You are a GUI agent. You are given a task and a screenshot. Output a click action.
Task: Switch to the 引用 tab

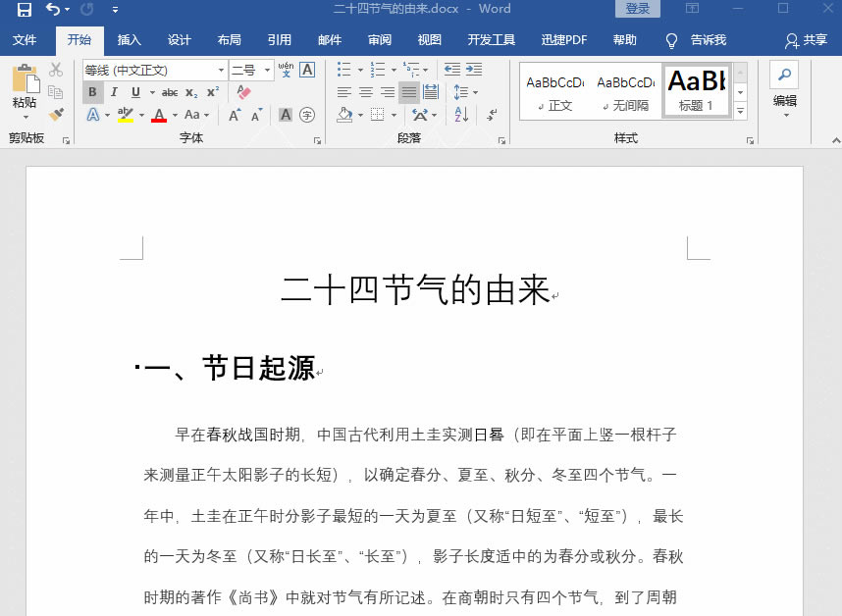point(280,40)
